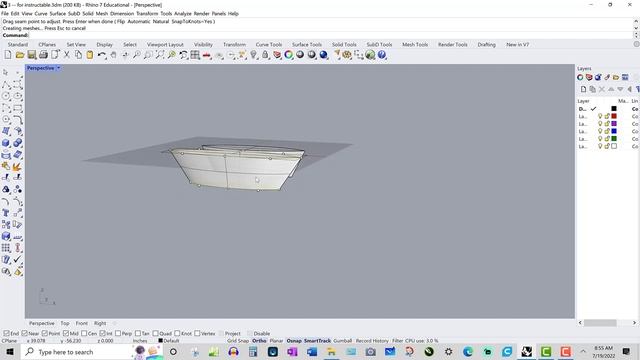Screen dimensions: 640x360
Task: Open the Surface menu
Action: 58,13
